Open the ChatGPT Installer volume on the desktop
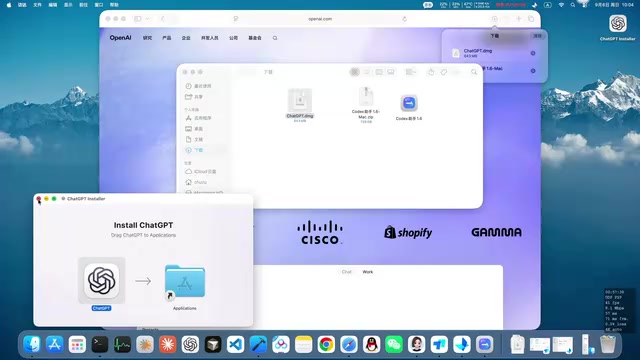 [618, 24]
